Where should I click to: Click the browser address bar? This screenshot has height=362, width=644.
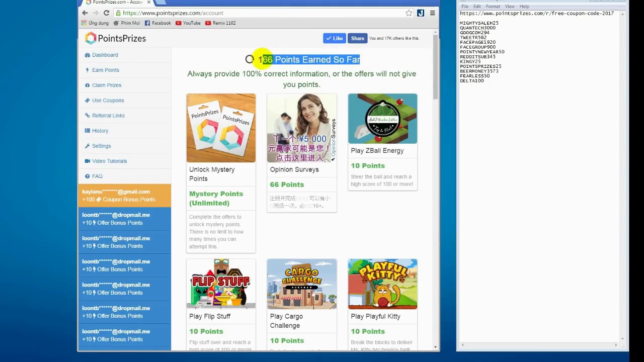click(x=262, y=13)
